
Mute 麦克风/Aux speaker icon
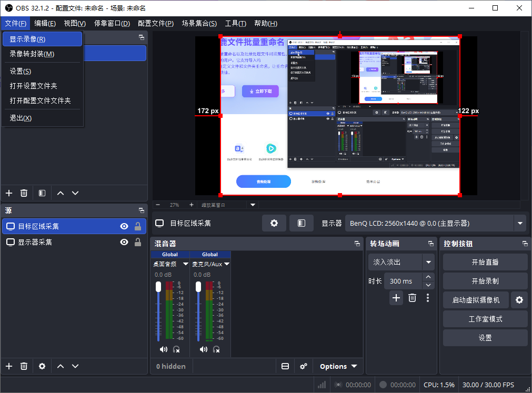click(x=204, y=349)
